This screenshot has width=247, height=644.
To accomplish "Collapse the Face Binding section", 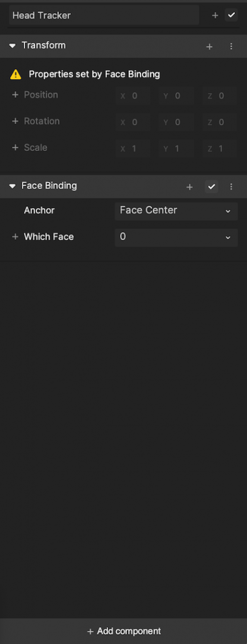I will [x=13, y=186].
